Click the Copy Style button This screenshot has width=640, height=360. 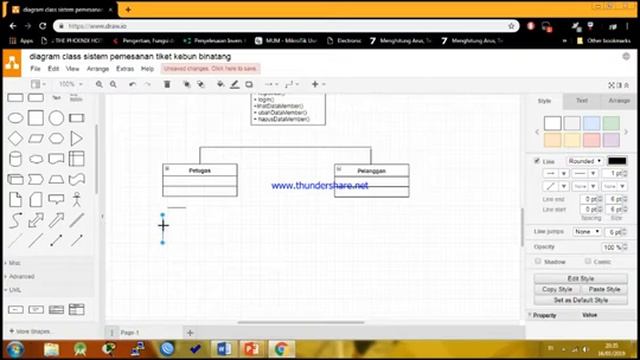click(x=557, y=289)
